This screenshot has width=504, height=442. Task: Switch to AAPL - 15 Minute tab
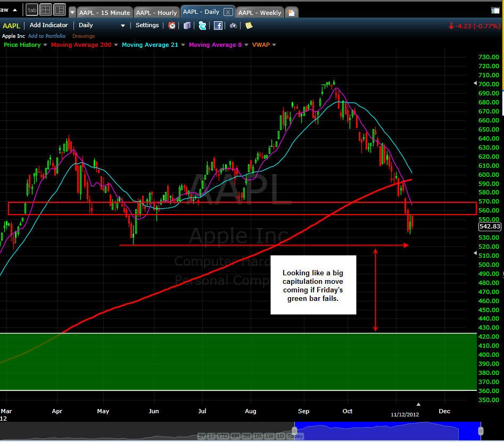coord(104,13)
